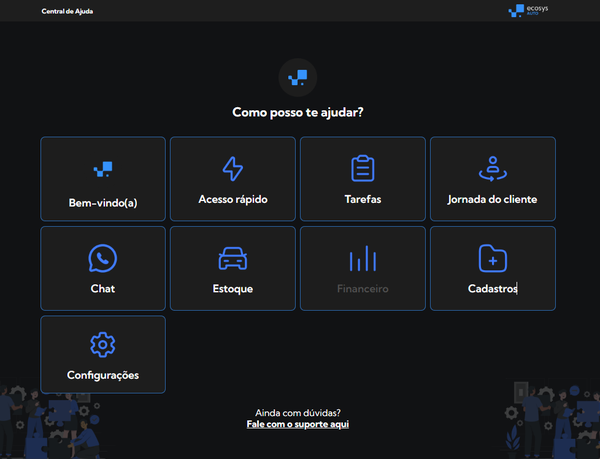This screenshot has height=459, width=600.
Task: Go to Jornada do cliente label
Action: [492, 199]
